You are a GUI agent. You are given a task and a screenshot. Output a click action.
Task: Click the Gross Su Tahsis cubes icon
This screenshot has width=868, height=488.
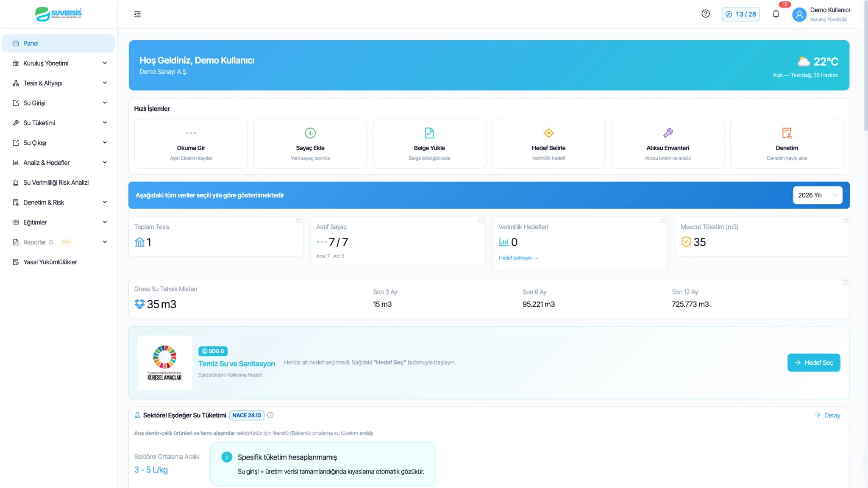point(139,304)
